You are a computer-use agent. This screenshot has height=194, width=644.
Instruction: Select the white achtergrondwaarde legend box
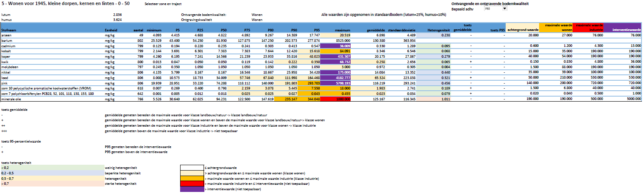click(x=191, y=167)
